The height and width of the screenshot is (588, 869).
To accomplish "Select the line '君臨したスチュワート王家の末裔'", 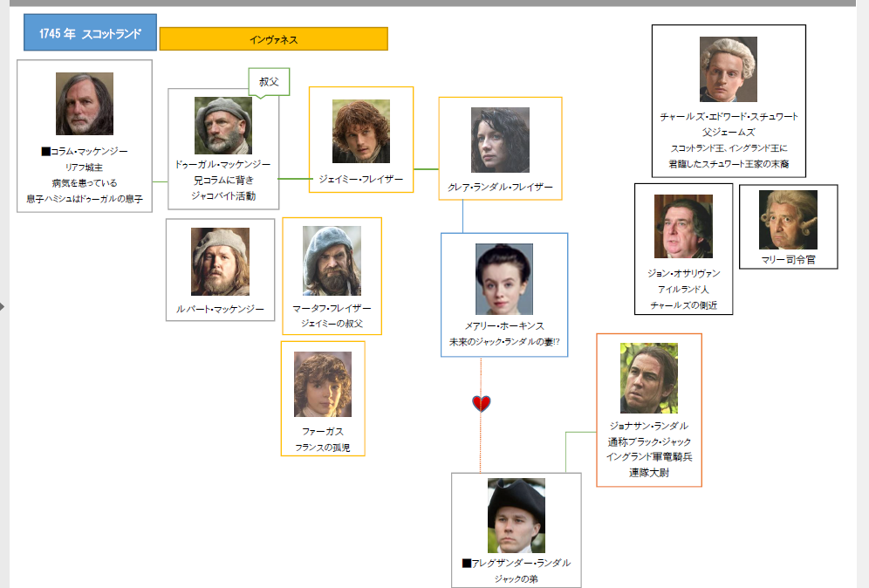I will point(729,163).
